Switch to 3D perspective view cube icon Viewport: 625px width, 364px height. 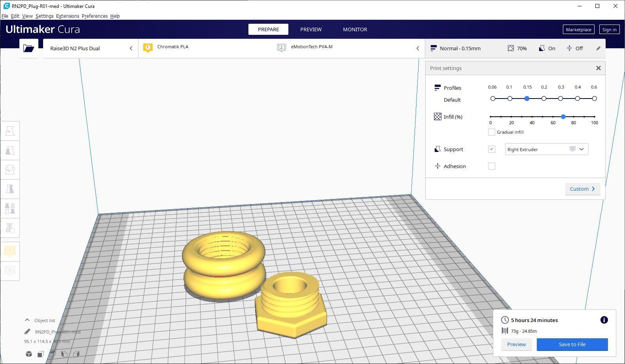(x=29, y=354)
